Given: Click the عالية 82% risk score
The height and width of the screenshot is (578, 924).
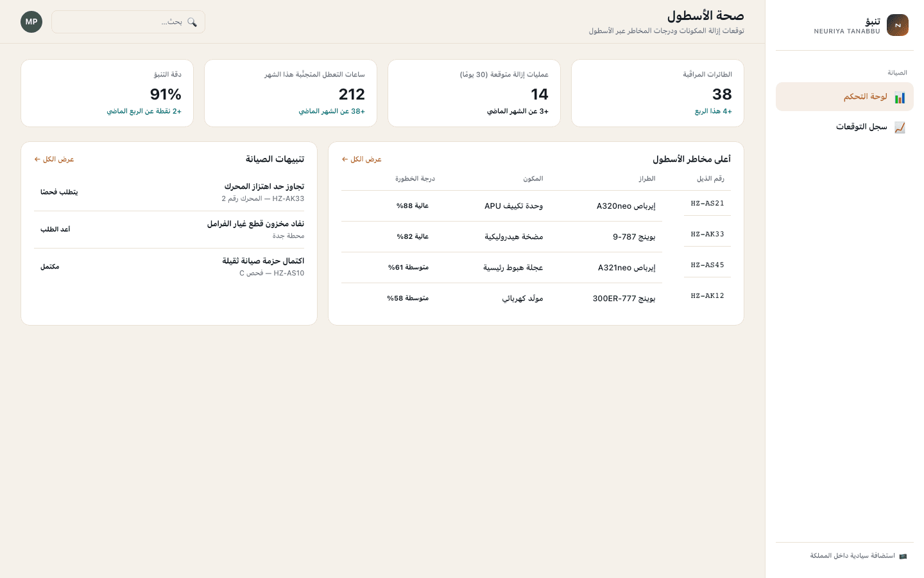Looking at the screenshot, I should [413, 237].
